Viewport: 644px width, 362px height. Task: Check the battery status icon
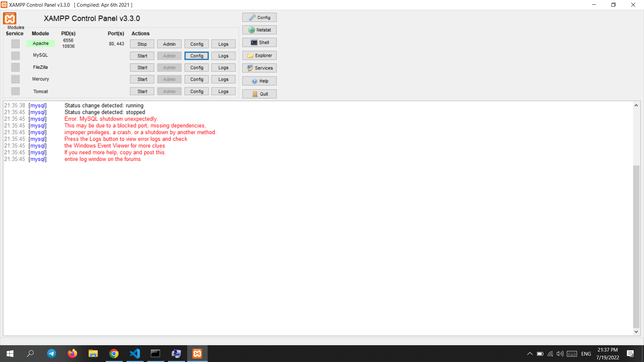pyautogui.click(x=540, y=354)
